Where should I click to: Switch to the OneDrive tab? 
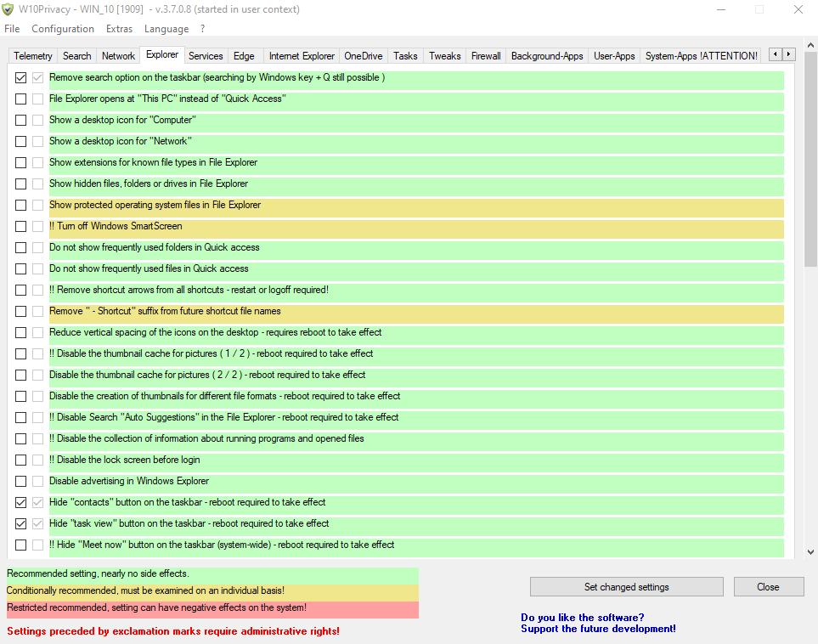pos(364,56)
